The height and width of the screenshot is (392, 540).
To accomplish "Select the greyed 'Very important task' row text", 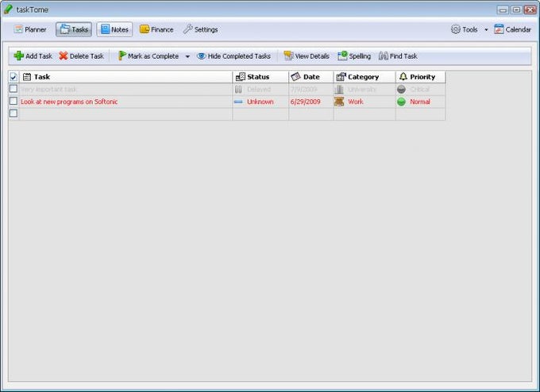I will pos(48,89).
